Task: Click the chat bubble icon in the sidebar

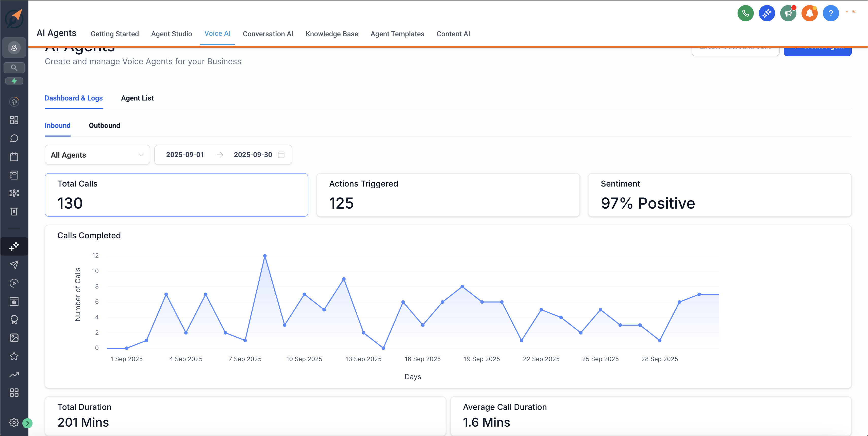Action: (x=14, y=138)
